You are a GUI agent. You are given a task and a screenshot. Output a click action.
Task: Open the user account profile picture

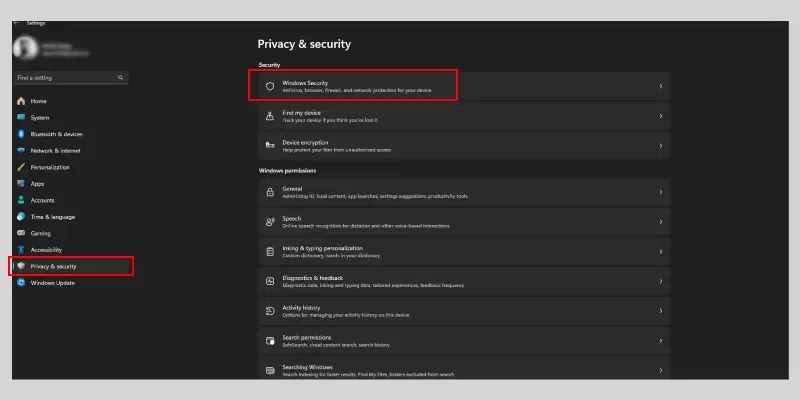click(27, 48)
